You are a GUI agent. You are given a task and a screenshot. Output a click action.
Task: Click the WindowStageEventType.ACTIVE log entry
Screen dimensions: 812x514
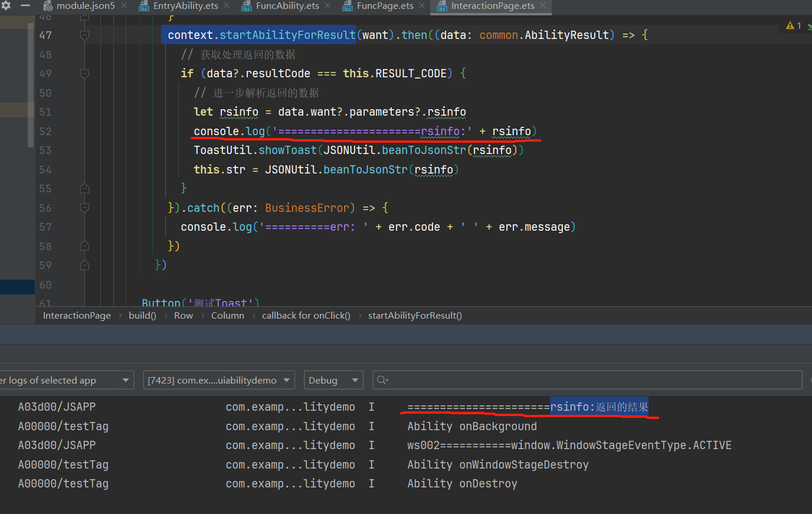pyautogui.click(x=569, y=446)
